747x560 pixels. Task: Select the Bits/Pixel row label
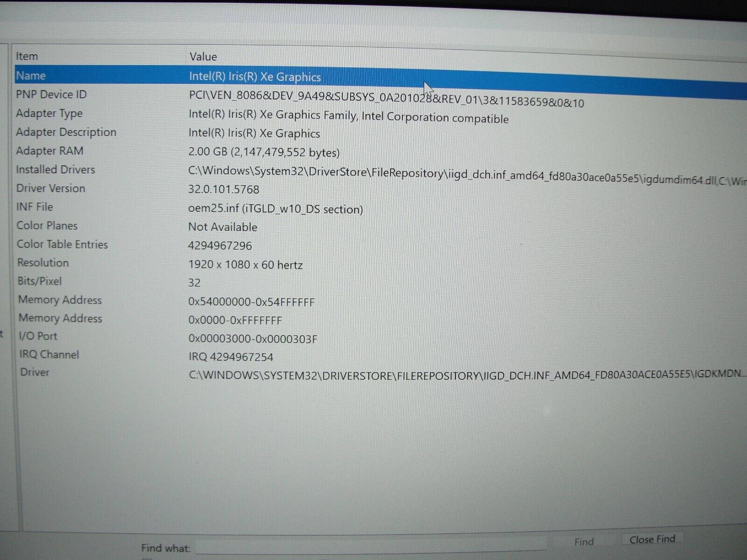point(40,281)
